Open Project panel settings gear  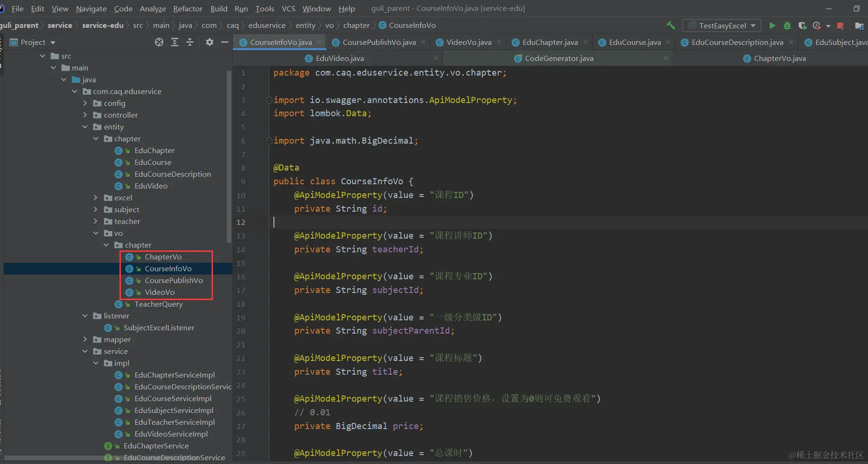210,42
